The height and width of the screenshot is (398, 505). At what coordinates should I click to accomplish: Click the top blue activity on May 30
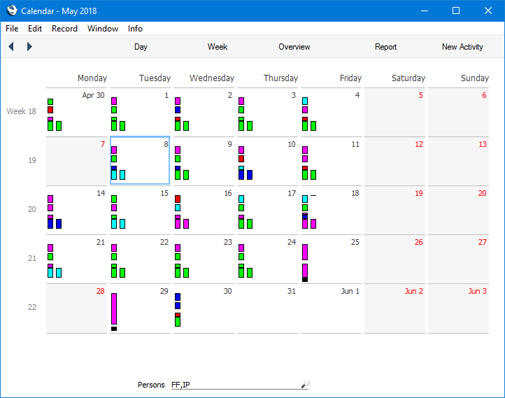(178, 297)
